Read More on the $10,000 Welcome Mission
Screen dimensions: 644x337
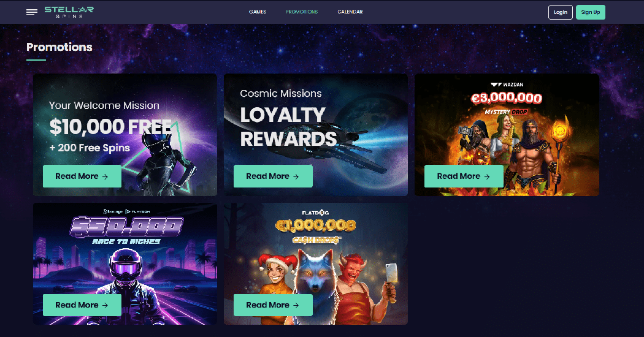click(82, 176)
